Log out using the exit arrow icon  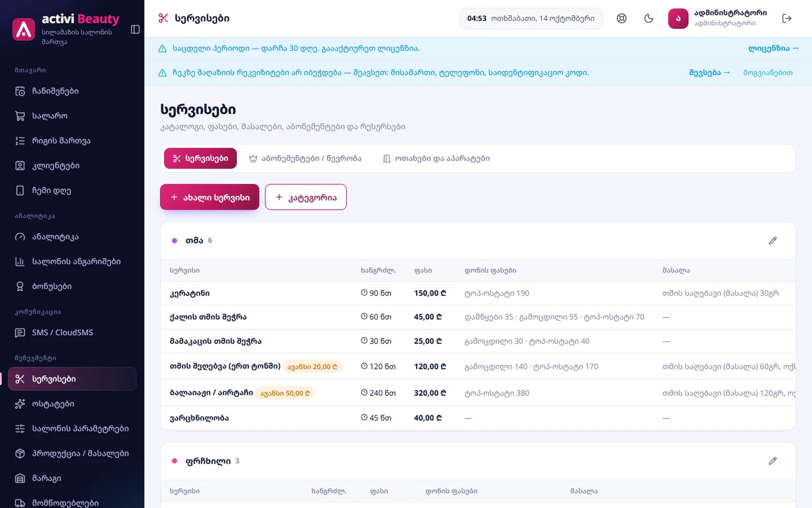click(787, 18)
